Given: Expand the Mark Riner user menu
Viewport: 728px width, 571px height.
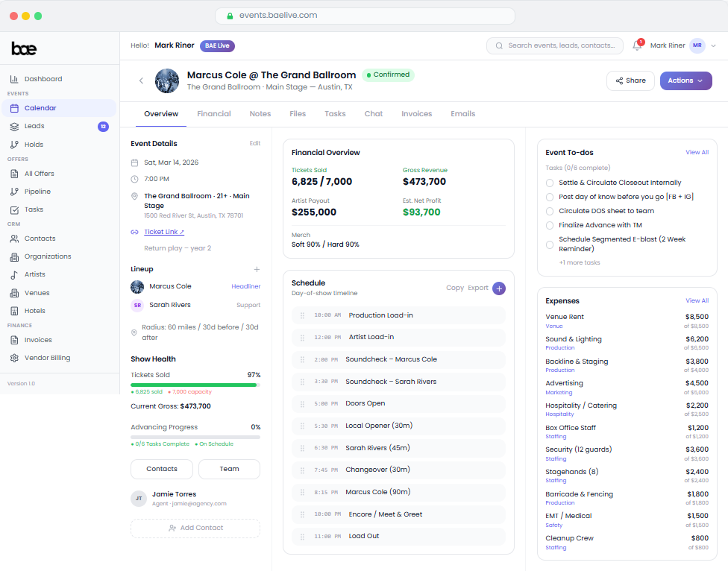Looking at the screenshot, I should pos(682,45).
